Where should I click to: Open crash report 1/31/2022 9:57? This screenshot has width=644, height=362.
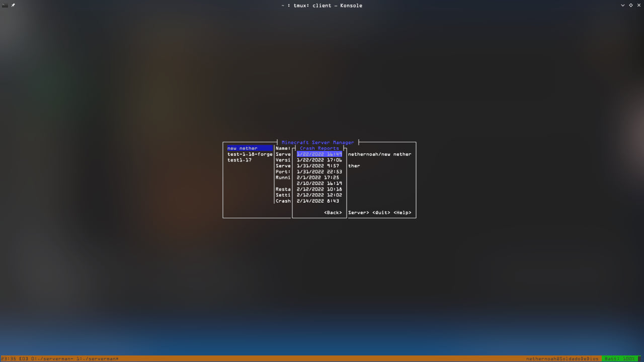point(317,166)
